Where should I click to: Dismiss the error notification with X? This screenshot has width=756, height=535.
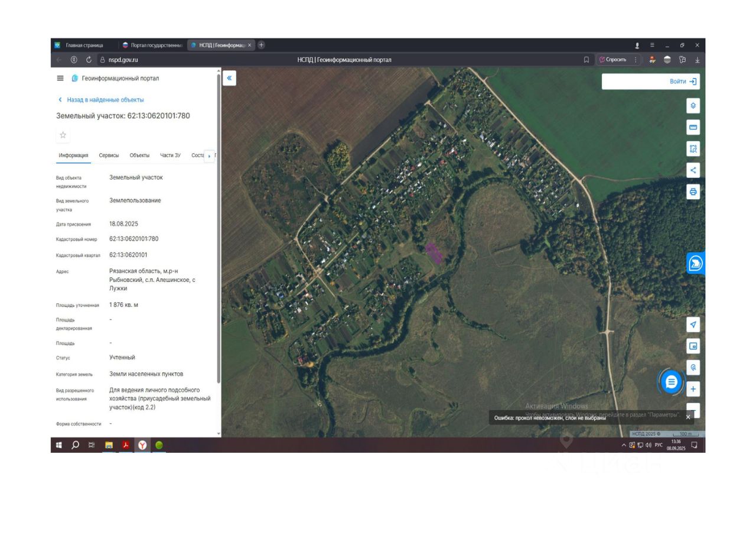(688, 417)
